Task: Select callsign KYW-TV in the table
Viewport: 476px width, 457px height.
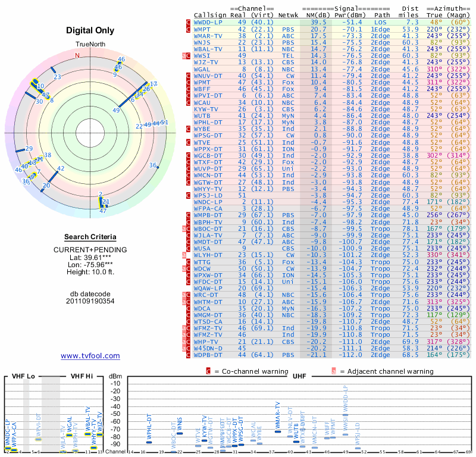Action: [x=206, y=109]
